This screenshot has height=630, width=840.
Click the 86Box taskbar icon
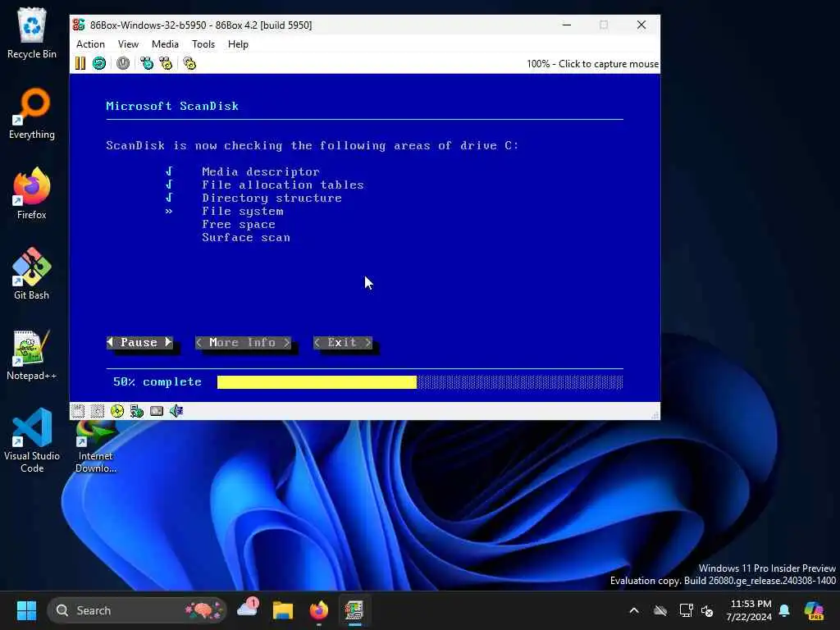[x=354, y=610]
